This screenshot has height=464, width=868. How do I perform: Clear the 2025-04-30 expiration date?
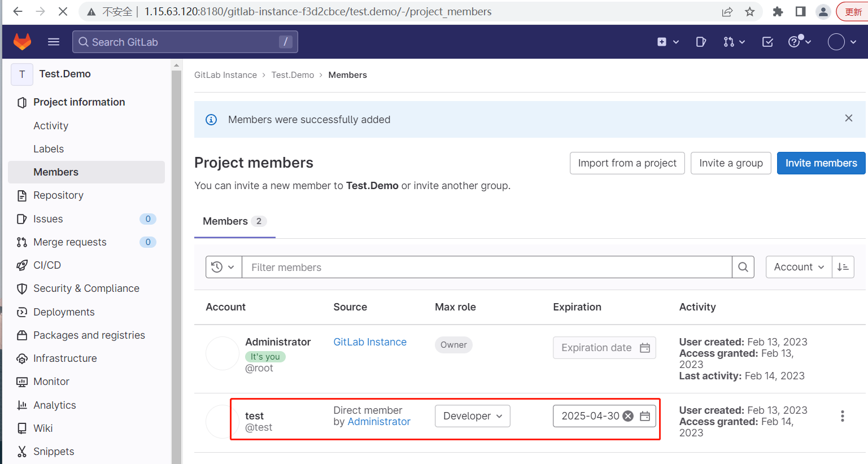click(628, 416)
